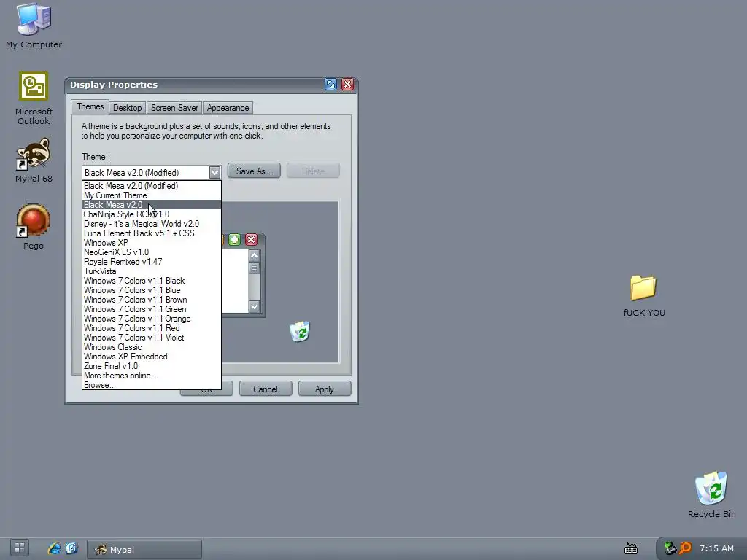The image size is (747, 560).
Task: Pick the TurkVista theme
Action: click(152, 271)
